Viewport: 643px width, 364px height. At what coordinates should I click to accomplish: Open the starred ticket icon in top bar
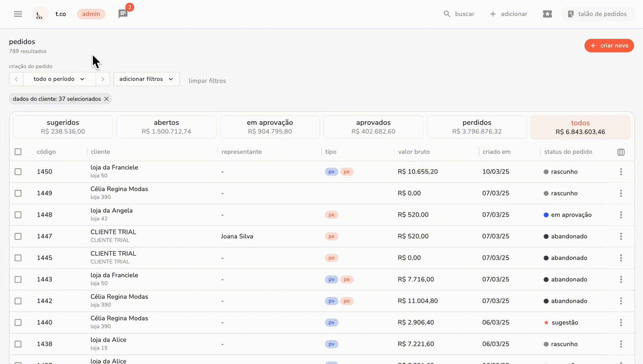[x=547, y=14]
